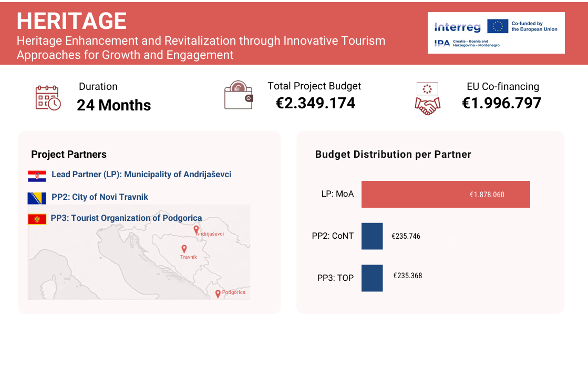Screen dimensions: 588x376
Task: Click the Croatian flag icon
Action: tap(37, 176)
